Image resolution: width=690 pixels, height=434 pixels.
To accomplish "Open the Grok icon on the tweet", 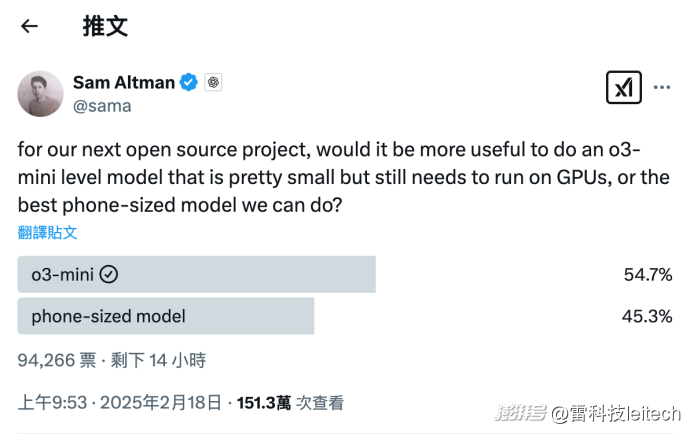I will (x=624, y=88).
